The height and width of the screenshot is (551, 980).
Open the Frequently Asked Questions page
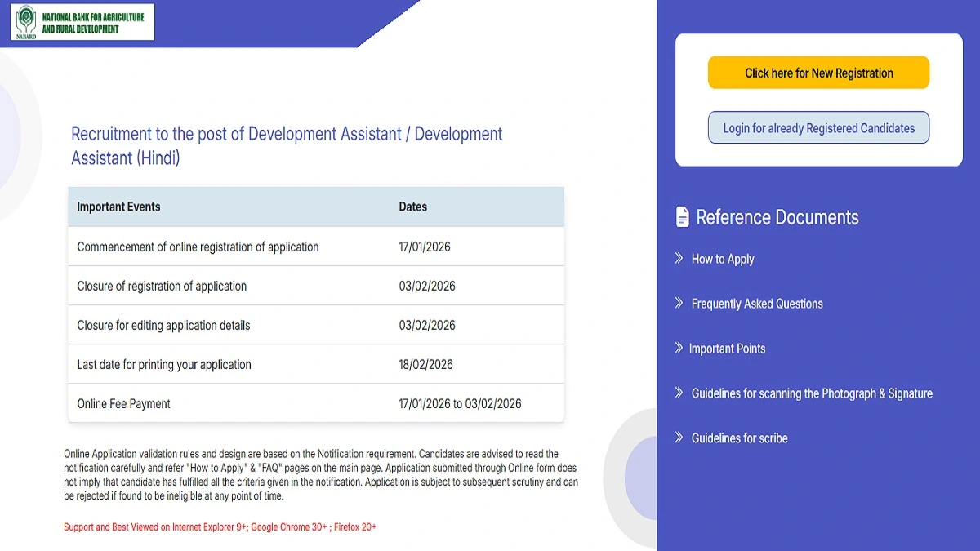pyautogui.click(x=756, y=303)
